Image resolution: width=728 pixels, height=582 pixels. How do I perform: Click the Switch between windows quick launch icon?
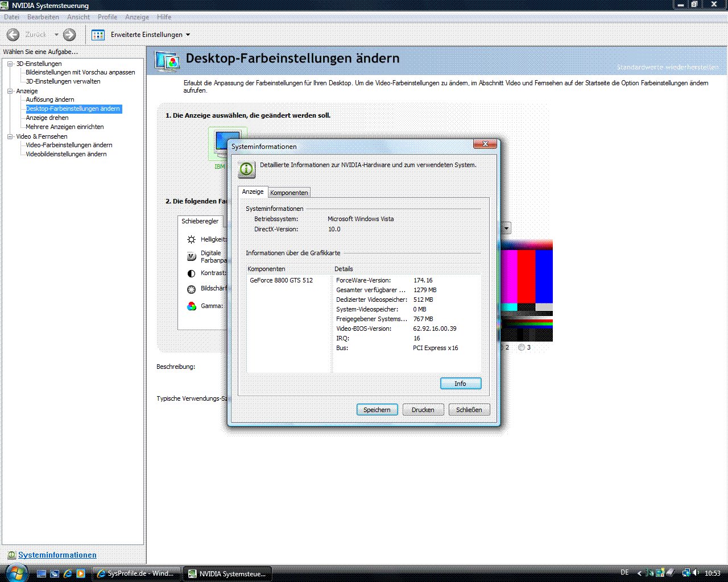[x=55, y=573]
